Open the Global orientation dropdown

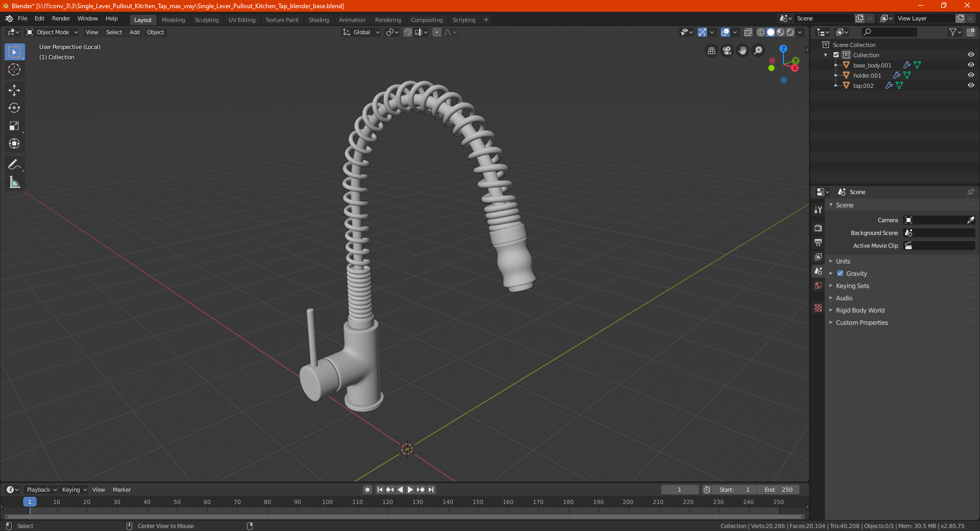point(361,32)
